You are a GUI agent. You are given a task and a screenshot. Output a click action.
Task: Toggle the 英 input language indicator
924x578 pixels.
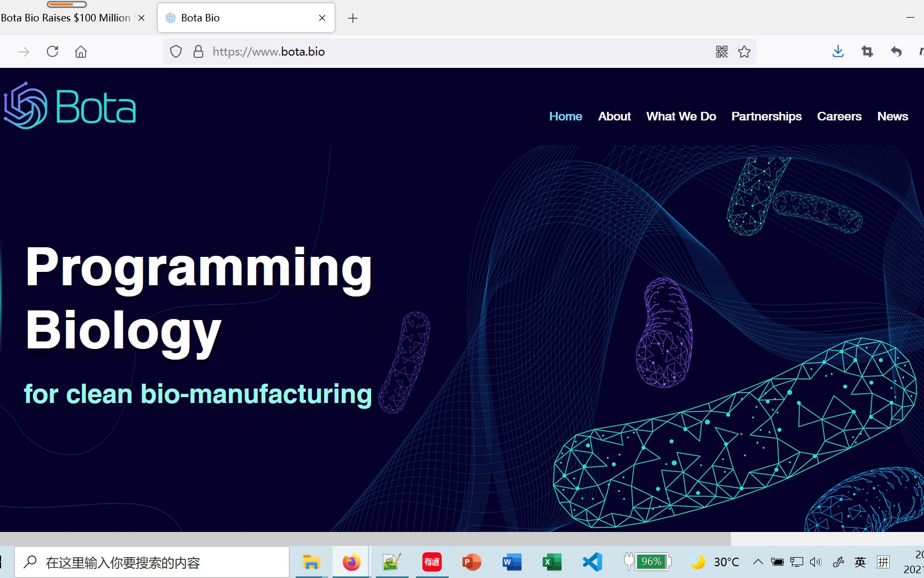(x=860, y=562)
